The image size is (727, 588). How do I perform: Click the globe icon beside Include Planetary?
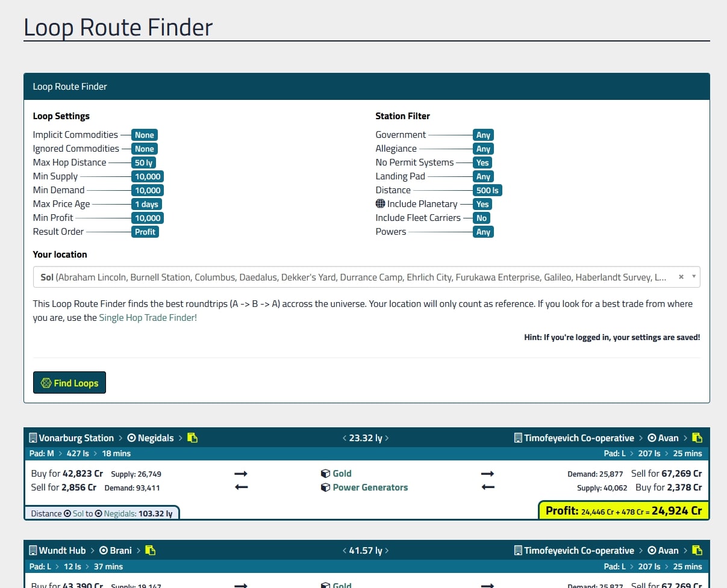380,204
